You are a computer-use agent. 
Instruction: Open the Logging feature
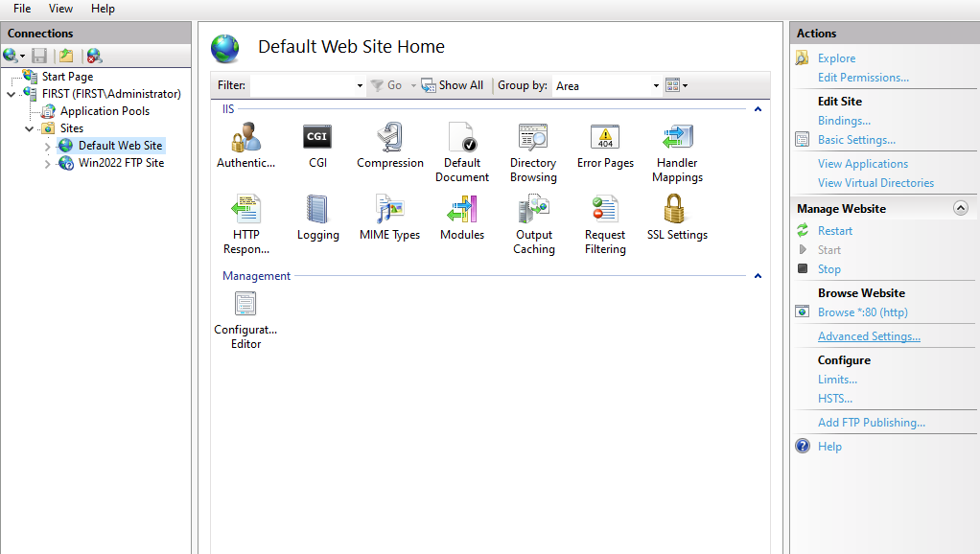317,218
